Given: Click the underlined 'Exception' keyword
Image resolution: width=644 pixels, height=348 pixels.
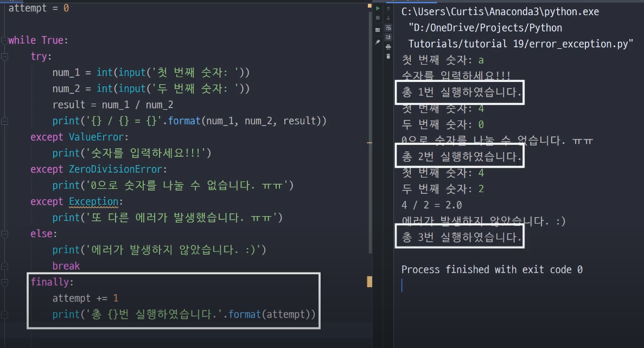Looking at the screenshot, I should (94, 202).
